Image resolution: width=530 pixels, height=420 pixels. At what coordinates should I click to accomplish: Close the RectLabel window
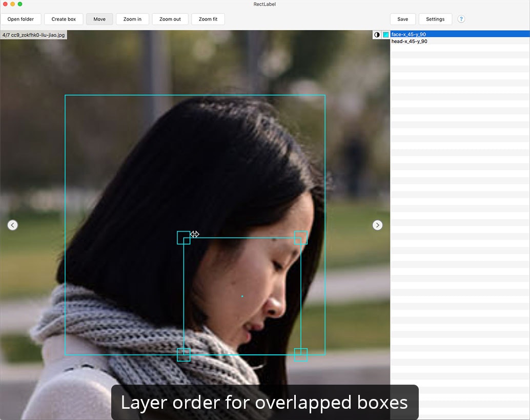[5, 4]
